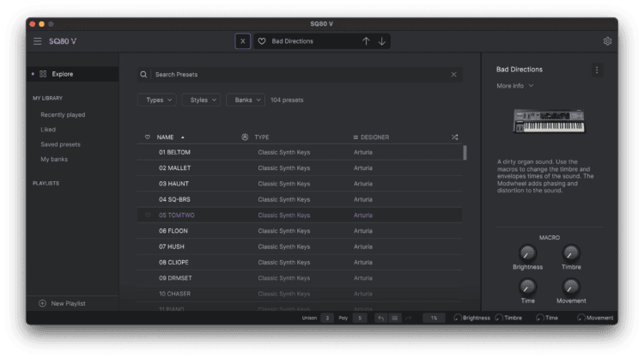
Task: Open the three-dot preset options menu
Action: click(x=597, y=70)
